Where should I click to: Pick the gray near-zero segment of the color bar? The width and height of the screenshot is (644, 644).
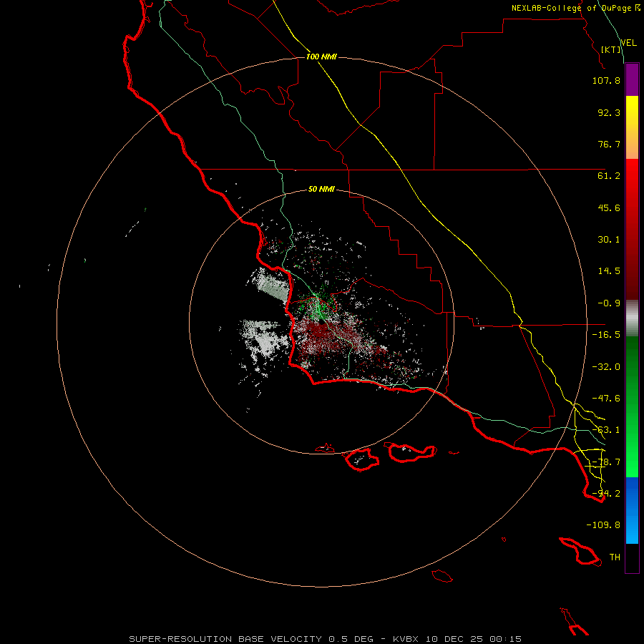(632, 318)
